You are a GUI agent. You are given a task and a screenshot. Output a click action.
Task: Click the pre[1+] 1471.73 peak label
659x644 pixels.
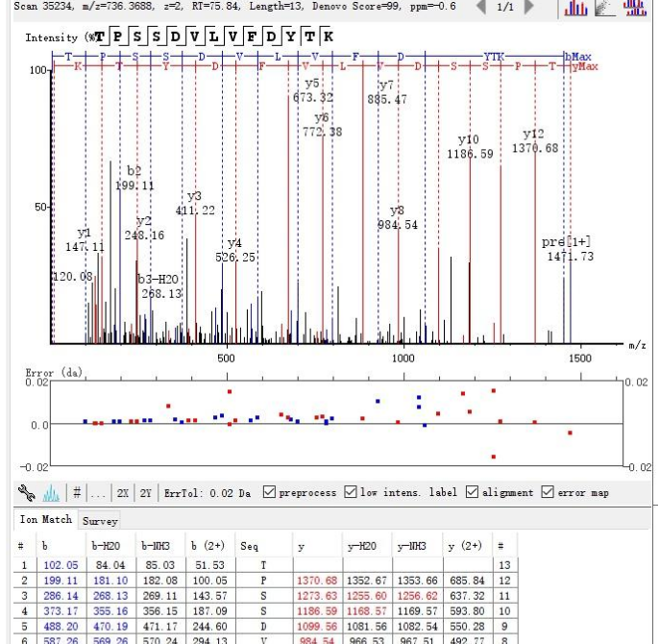[x=568, y=249]
